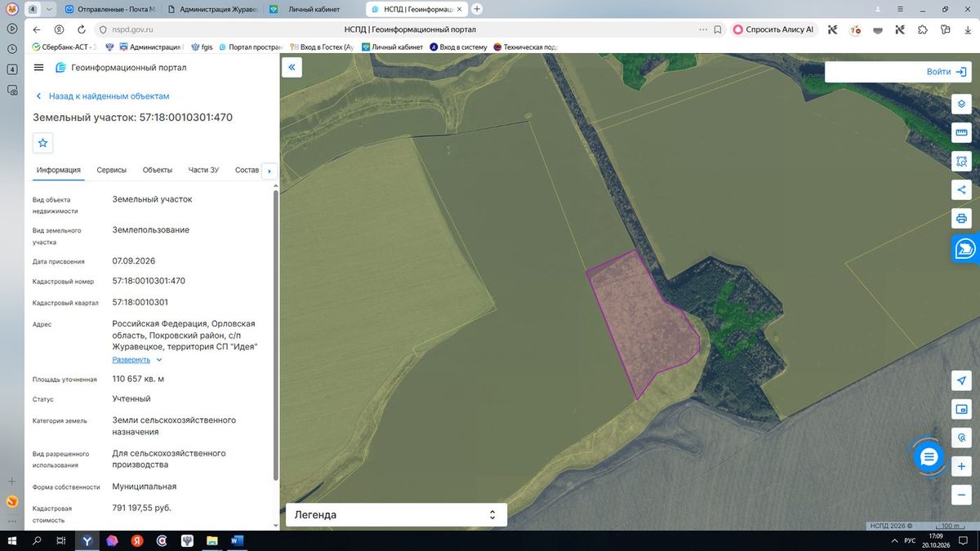The width and height of the screenshot is (980, 551).
Task: Open the page actions three-dots menu in address bar
Action: 703,29
